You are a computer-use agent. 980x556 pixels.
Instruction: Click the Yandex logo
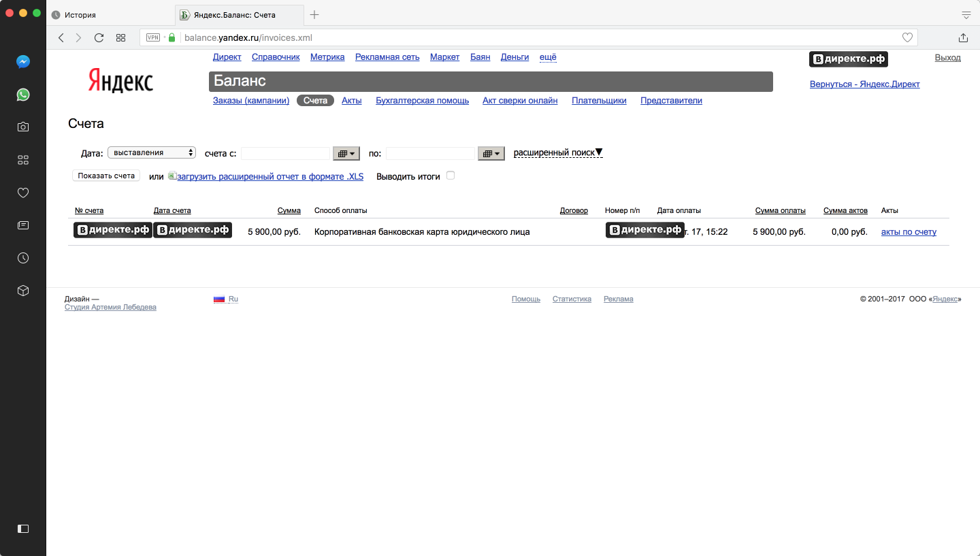pyautogui.click(x=120, y=80)
